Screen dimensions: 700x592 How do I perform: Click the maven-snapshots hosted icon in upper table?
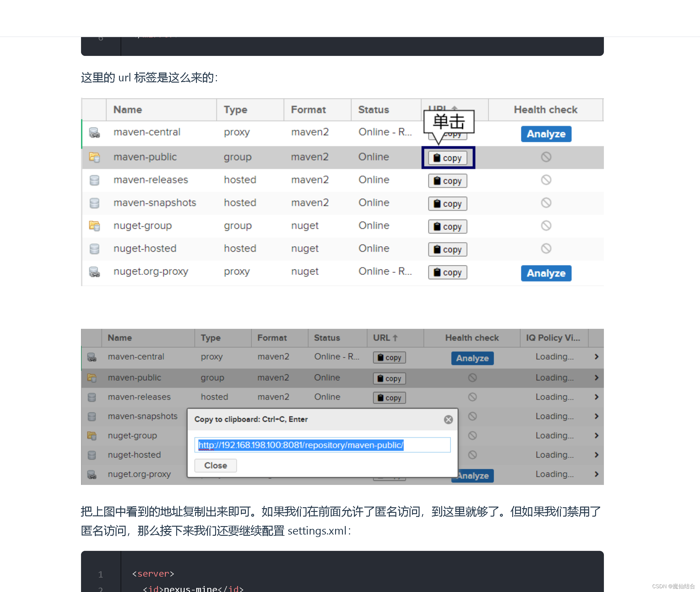(x=94, y=203)
